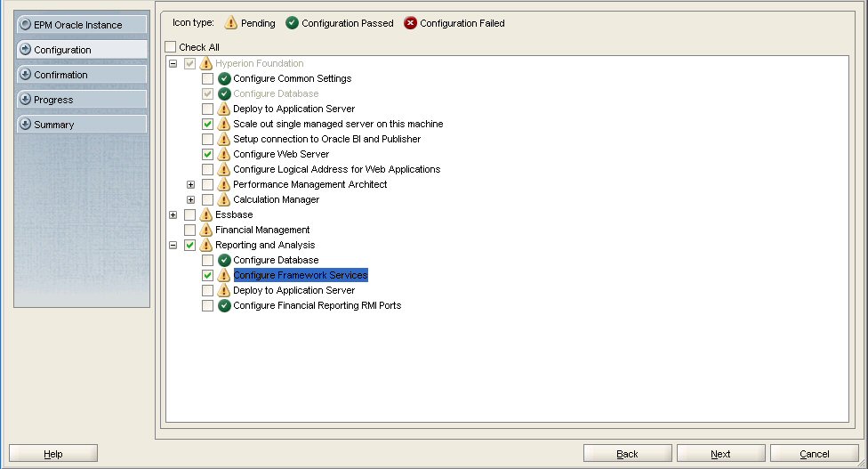Click the Summary step arrow icon

[25, 124]
